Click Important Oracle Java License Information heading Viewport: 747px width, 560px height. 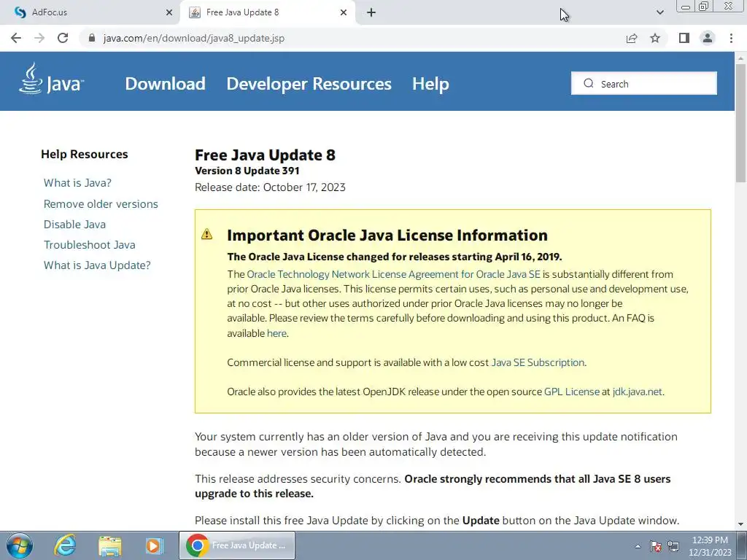click(x=387, y=236)
